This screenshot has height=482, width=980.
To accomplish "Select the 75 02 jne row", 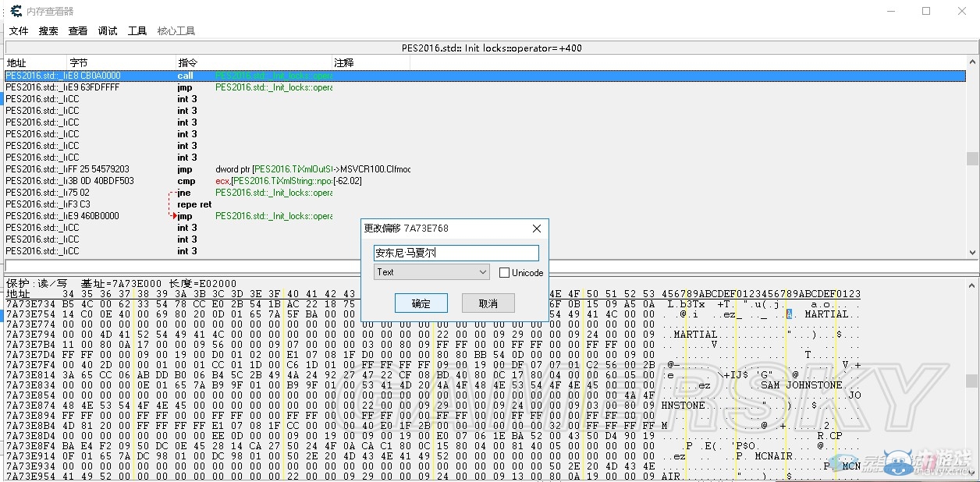I will [x=485, y=193].
